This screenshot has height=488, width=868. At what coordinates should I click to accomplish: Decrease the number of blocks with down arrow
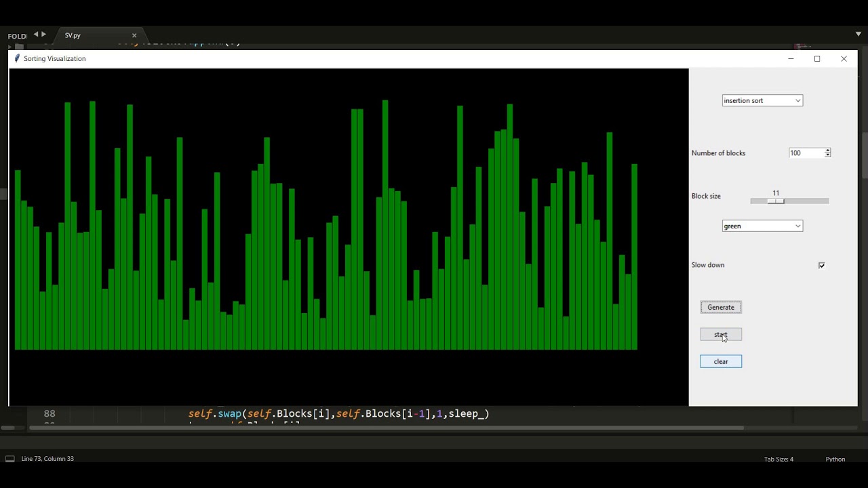(x=827, y=155)
